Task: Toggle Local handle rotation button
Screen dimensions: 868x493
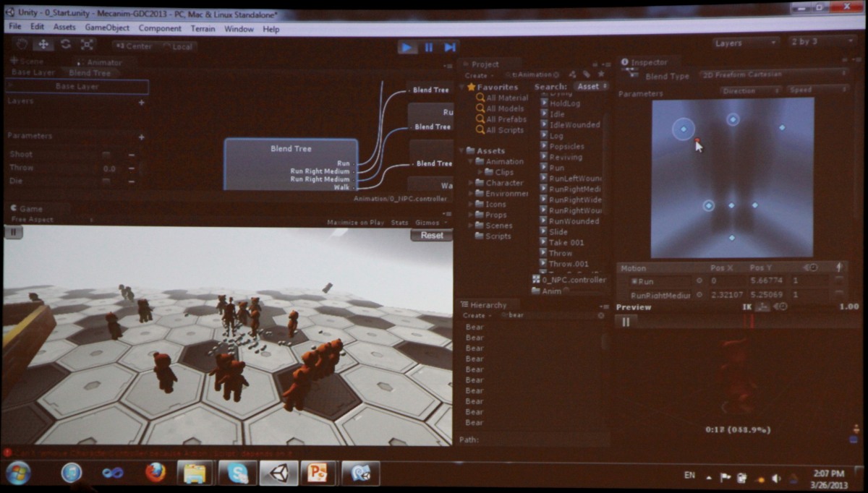Action: (x=178, y=46)
